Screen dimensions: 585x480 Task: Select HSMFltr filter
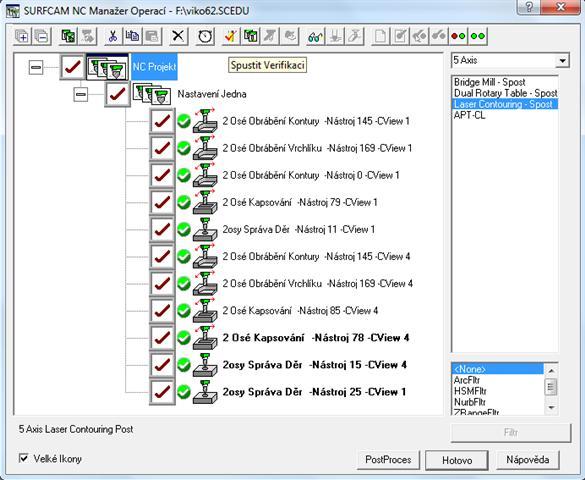tap(470, 391)
